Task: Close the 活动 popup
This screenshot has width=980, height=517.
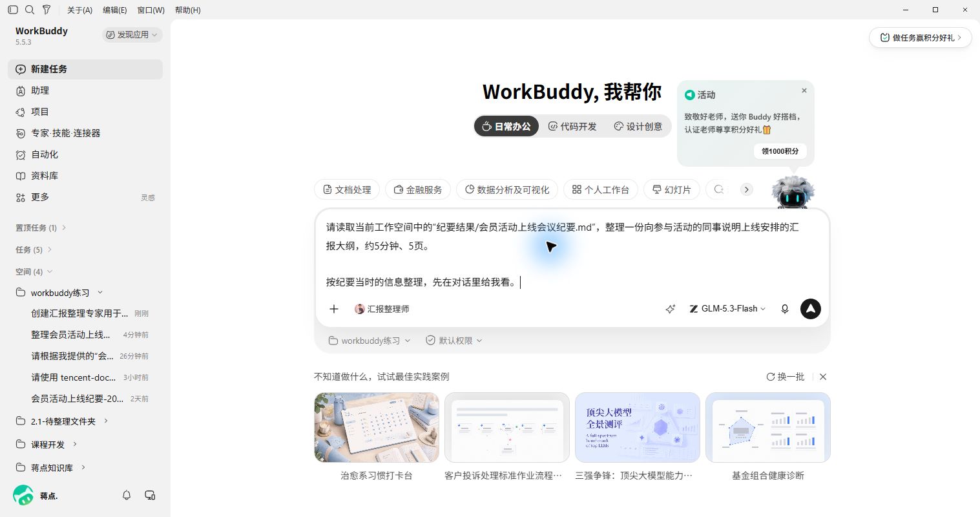Action: click(x=804, y=90)
